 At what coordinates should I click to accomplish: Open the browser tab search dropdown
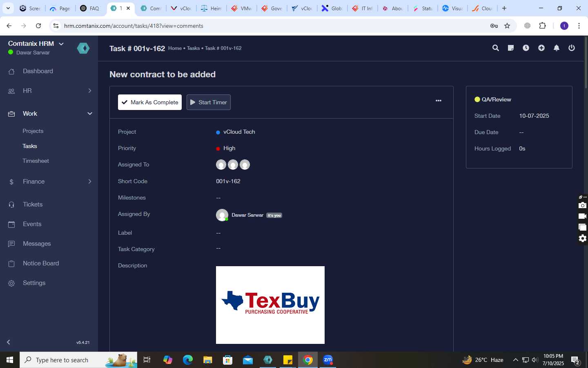[x=8, y=8]
